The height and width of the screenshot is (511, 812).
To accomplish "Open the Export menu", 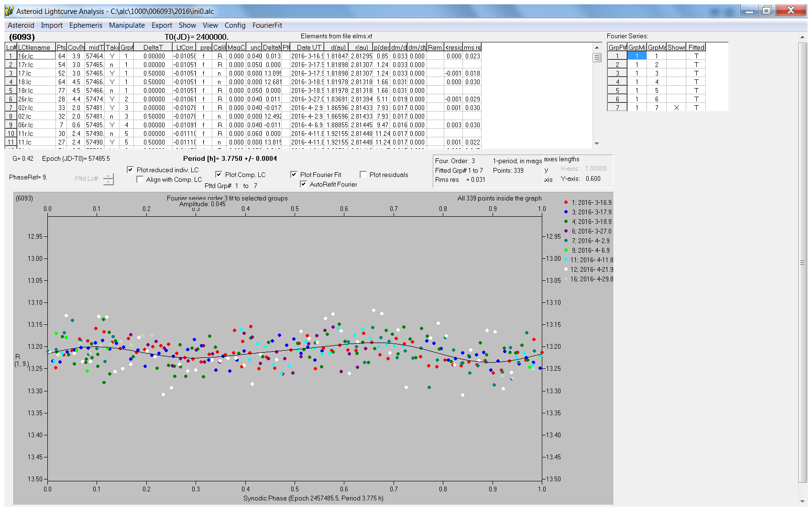I will point(162,25).
